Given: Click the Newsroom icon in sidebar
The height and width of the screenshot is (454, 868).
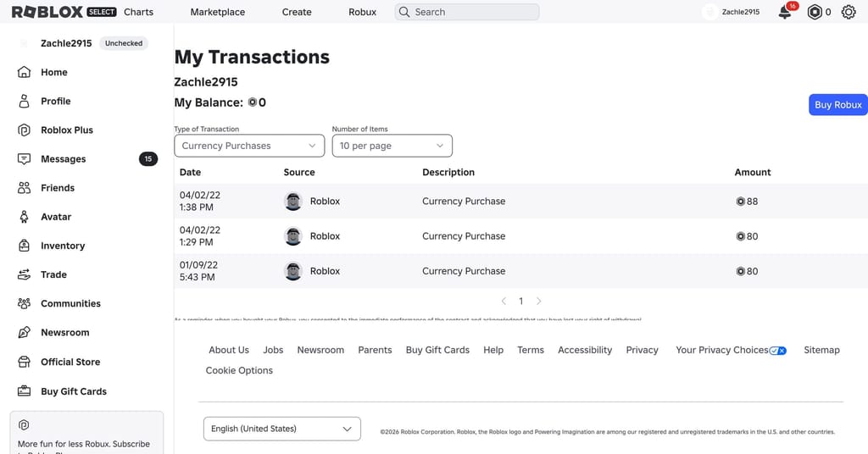Looking at the screenshot, I should click(x=24, y=332).
